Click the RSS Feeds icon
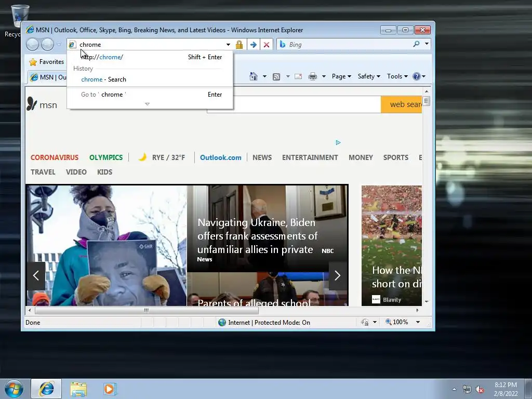The height and width of the screenshot is (399, 532). click(276, 77)
